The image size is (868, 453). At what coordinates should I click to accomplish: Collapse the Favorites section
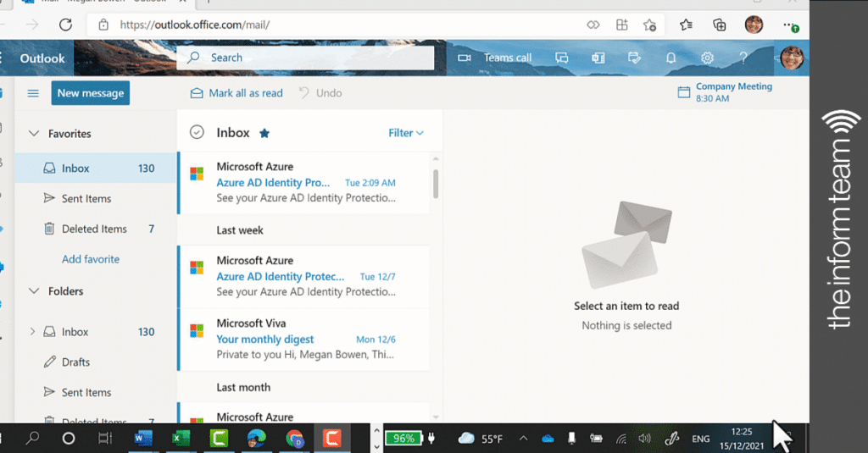click(34, 133)
